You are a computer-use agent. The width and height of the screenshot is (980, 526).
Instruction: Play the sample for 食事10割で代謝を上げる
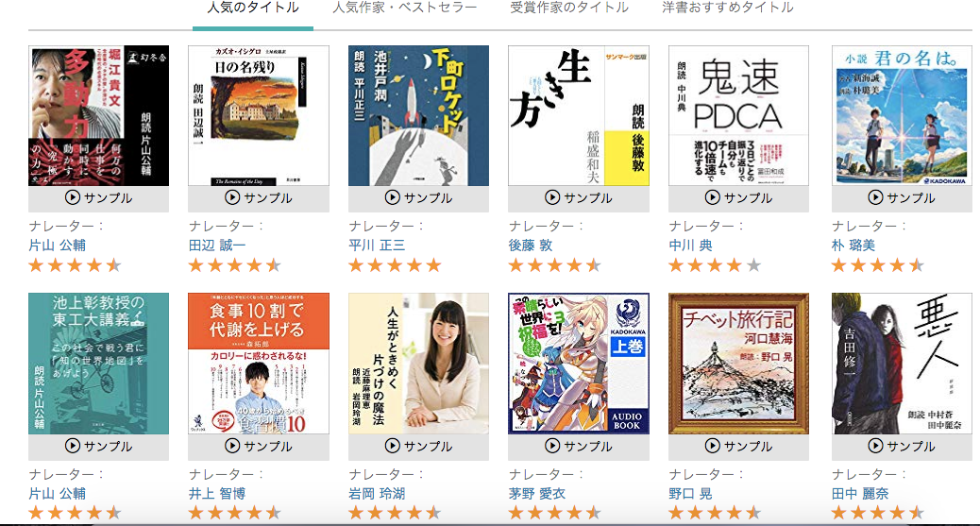[x=259, y=447]
